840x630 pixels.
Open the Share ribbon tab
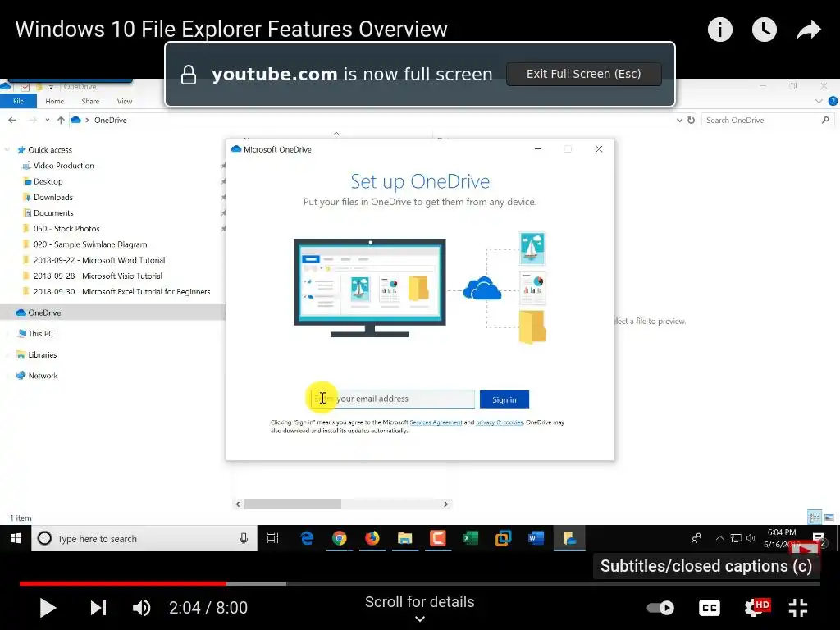pyautogui.click(x=90, y=101)
